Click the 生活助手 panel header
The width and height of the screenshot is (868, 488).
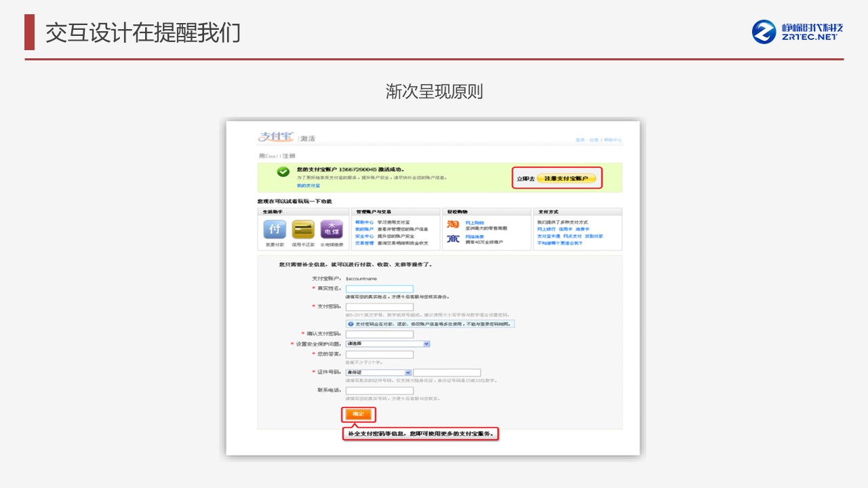point(304,212)
